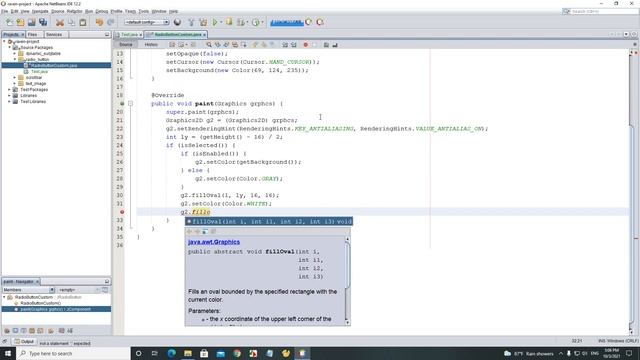The height and width of the screenshot is (360, 640).
Task: Click the Source view button
Action: pyautogui.click(x=126, y=44)
